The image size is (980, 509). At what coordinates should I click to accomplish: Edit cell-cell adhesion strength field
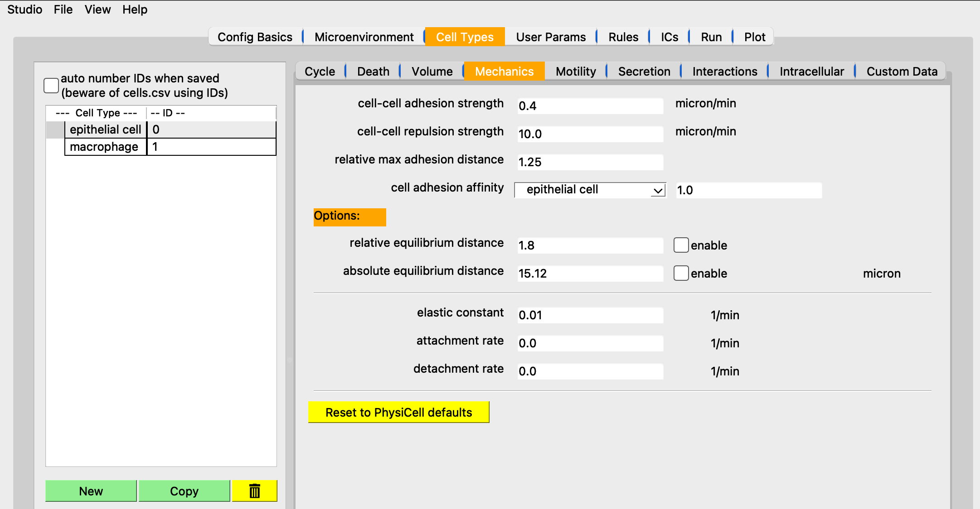pos(590,106)
